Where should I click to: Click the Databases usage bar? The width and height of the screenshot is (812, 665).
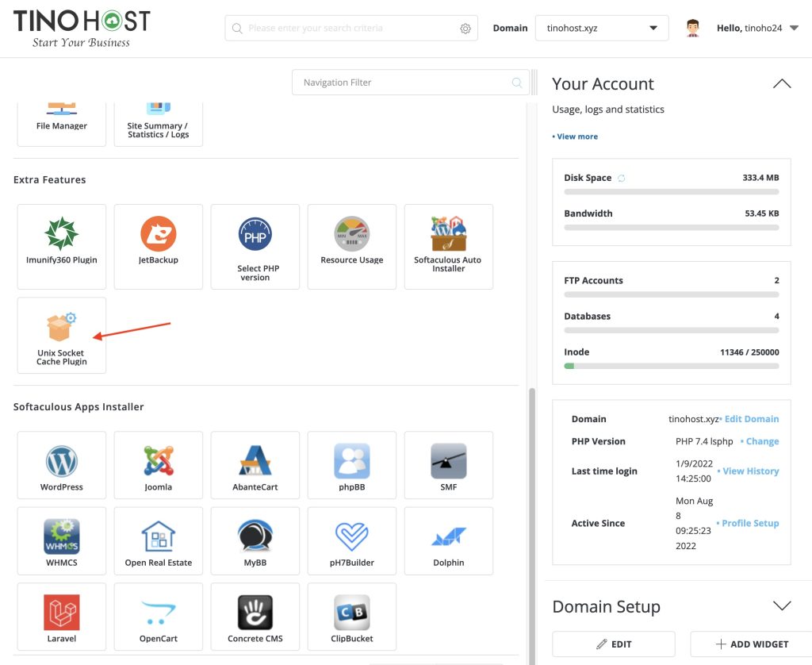(672, 330)
